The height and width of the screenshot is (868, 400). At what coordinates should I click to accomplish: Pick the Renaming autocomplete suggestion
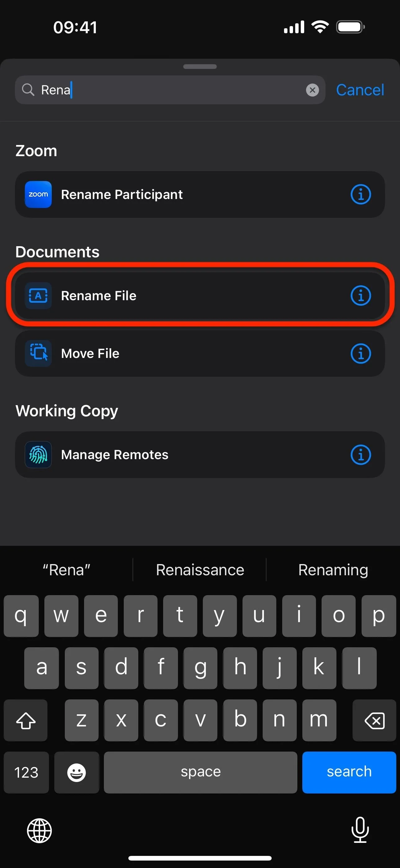(x=333, y=570)
